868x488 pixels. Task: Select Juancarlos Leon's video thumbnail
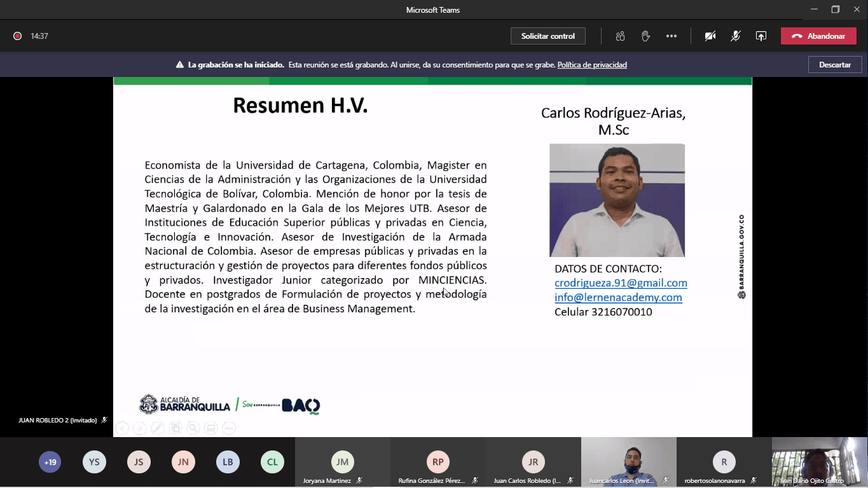(x=628, y=461)
